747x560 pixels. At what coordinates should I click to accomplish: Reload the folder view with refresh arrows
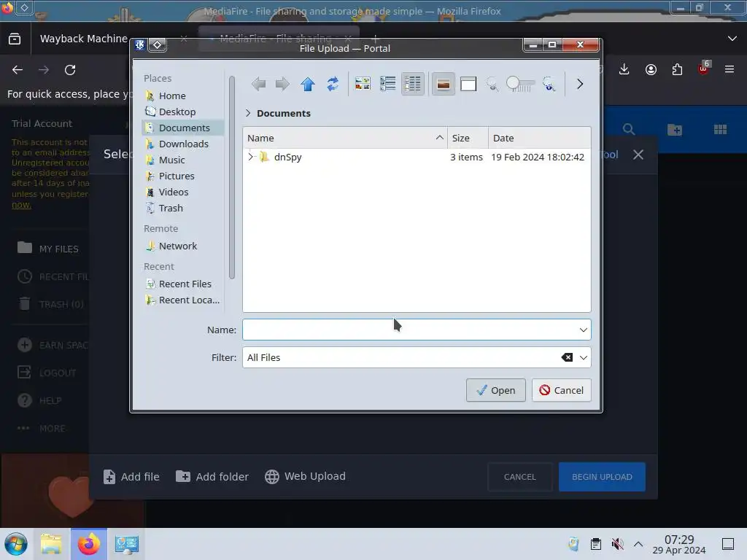click(x=333, y=85)
